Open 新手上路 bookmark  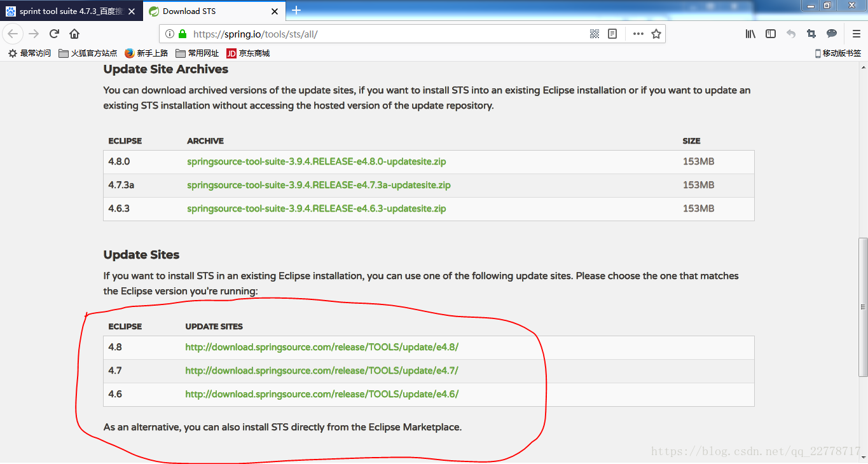tap(146, 53)
